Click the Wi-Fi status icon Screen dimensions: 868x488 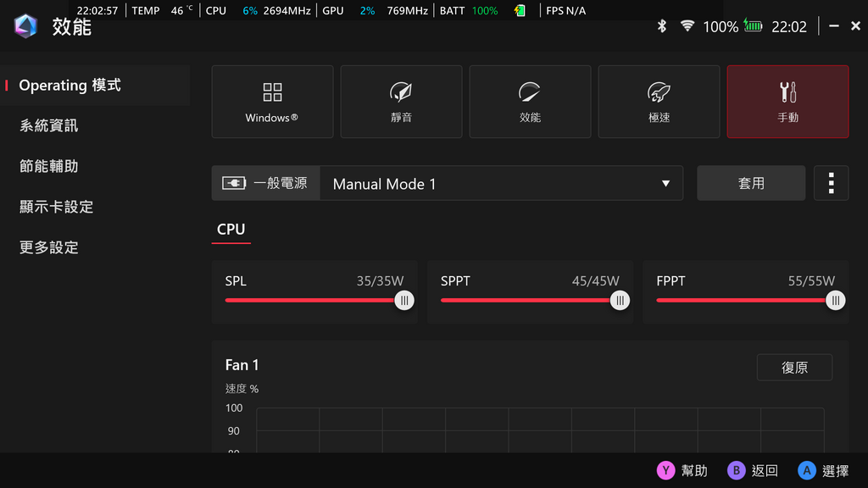(x=687, y=26)
